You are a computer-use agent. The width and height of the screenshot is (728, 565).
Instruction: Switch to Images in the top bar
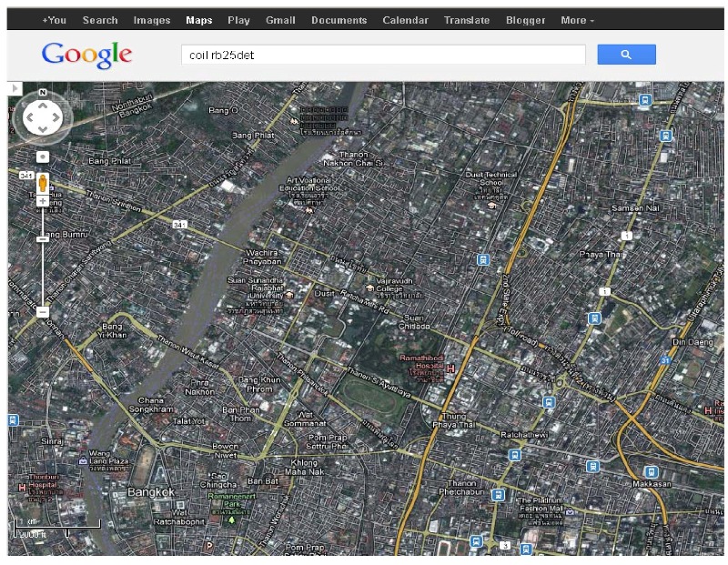[x=152, y=20]
